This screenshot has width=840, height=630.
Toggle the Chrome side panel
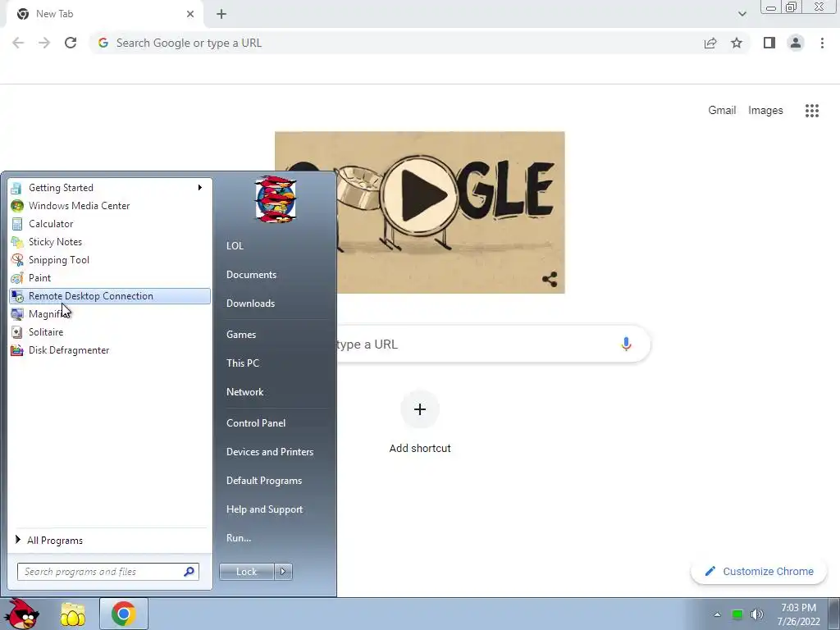(x=769, y=43)
